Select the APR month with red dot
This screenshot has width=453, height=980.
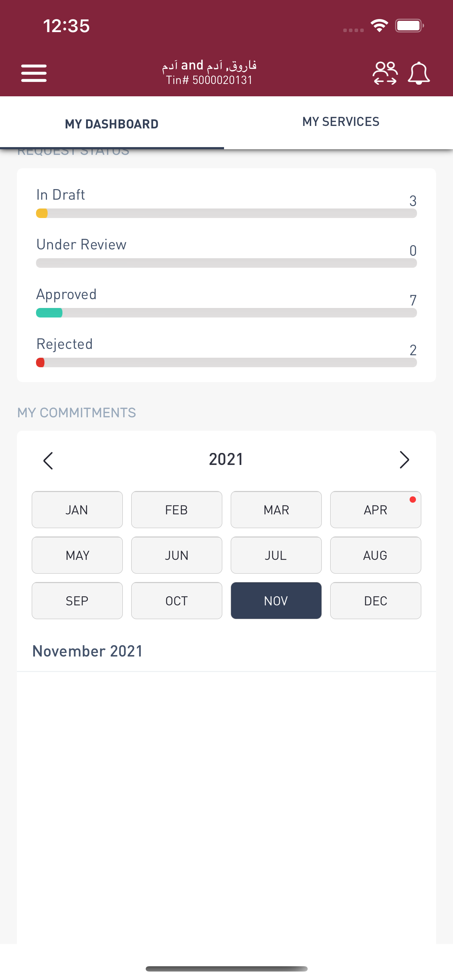tap(375, 510)
